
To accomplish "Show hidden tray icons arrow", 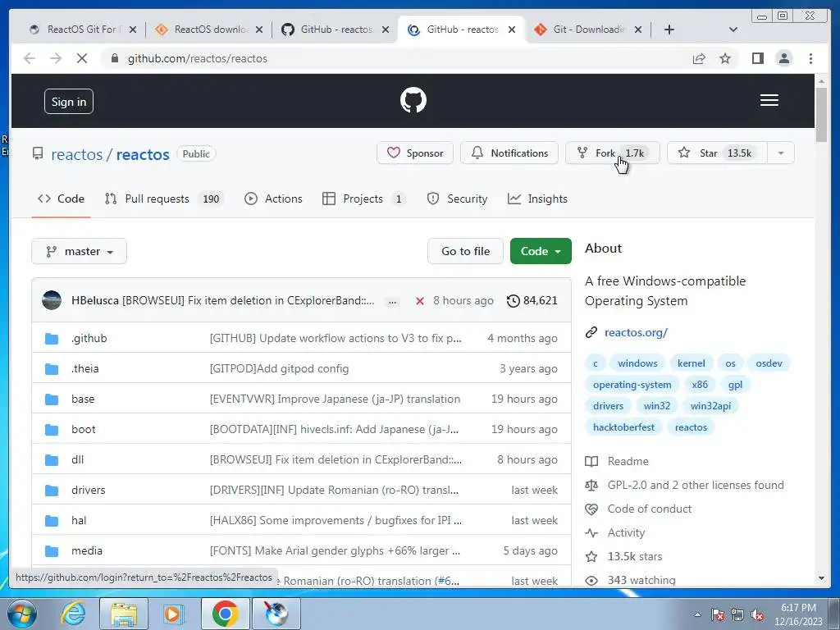I will point(697,614).
